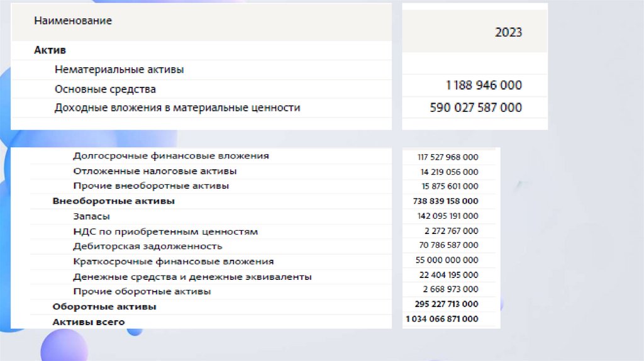
Task: Click the value 22 404 195 000
Action: coord(448,275)
